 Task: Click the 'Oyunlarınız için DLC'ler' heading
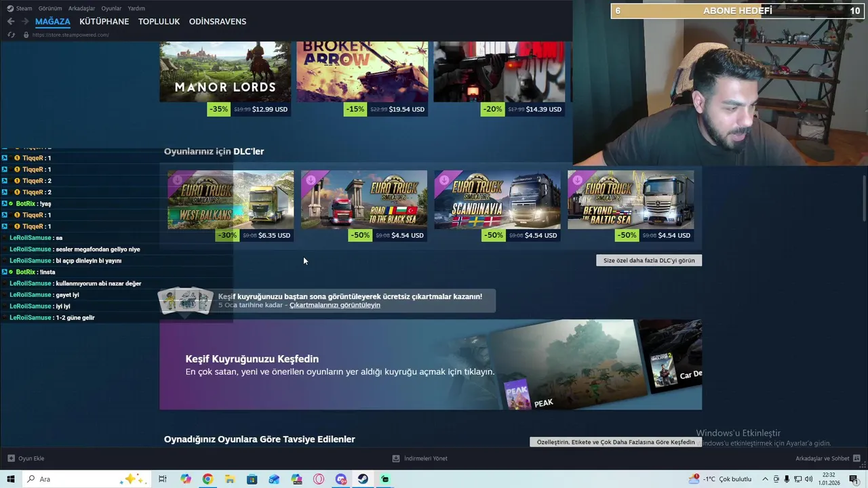[x=214, y=151]
